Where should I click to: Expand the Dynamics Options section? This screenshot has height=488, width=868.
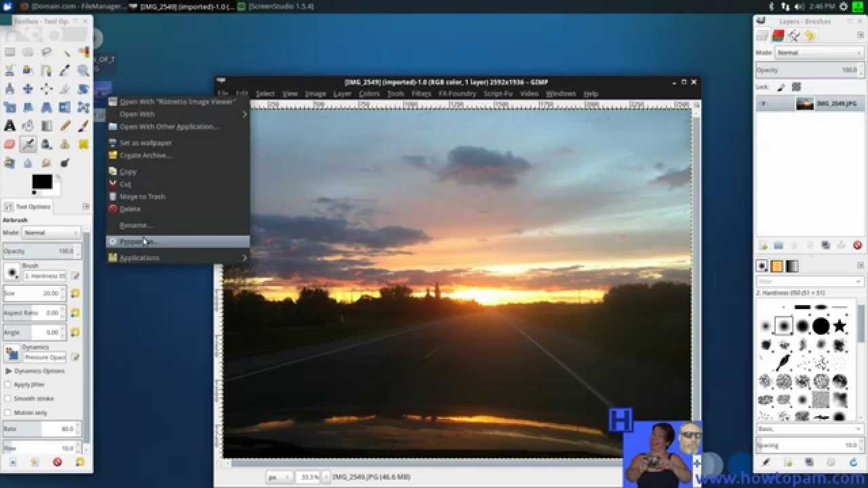tap(7, 371)
